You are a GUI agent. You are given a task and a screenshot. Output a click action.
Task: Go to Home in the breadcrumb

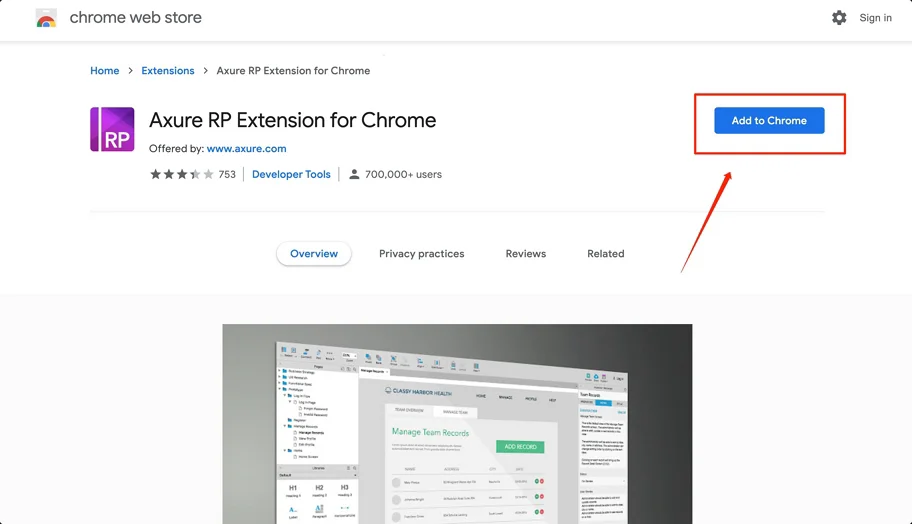coord(105,70)
